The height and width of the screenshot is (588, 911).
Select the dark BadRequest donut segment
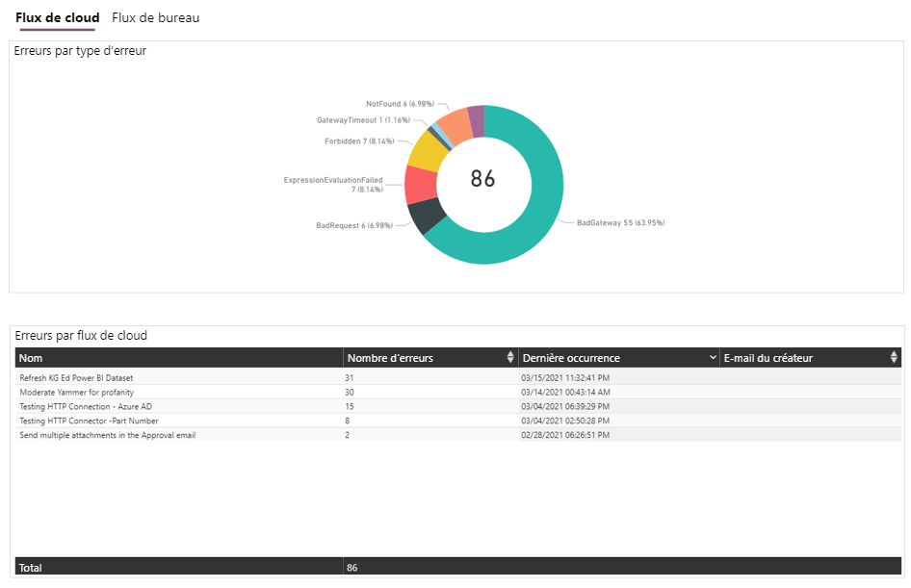click(x=427, y=215)
